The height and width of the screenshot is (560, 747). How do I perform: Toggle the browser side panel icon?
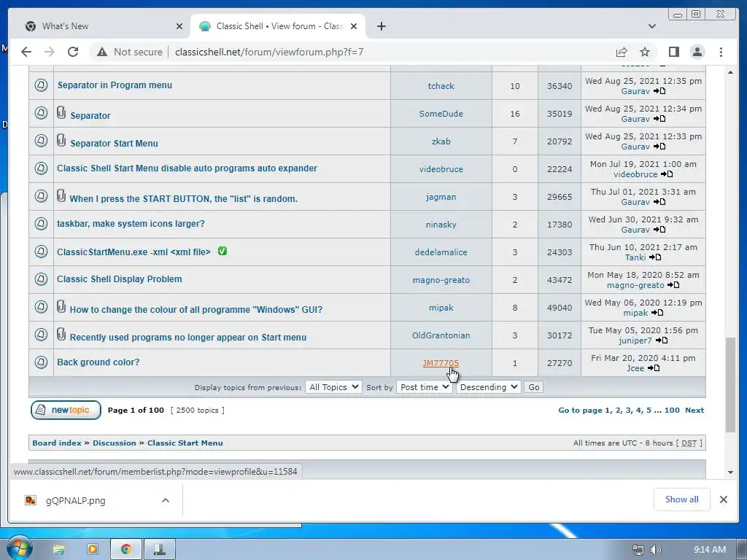click(673, 52)
